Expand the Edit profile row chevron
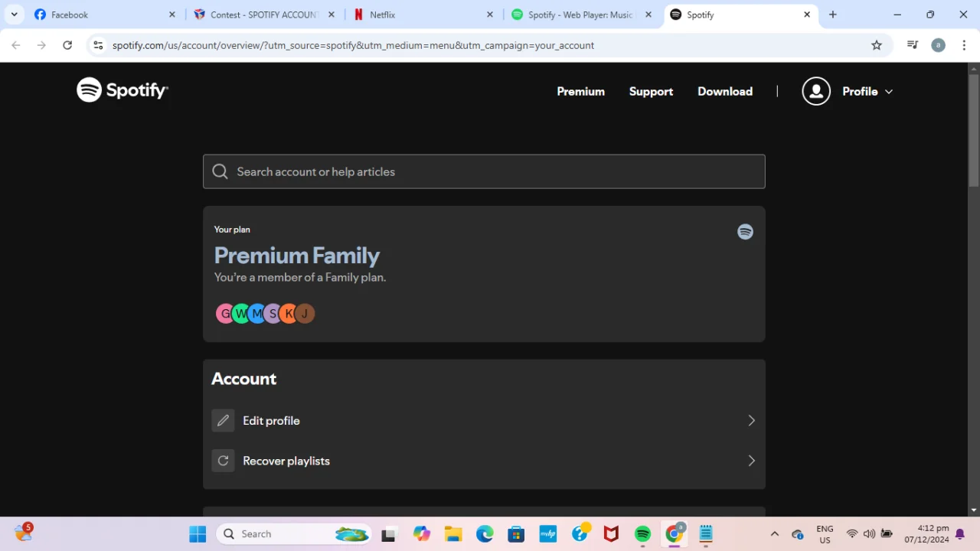The width and height of the screenshot is (980, 551). (751, 420)
